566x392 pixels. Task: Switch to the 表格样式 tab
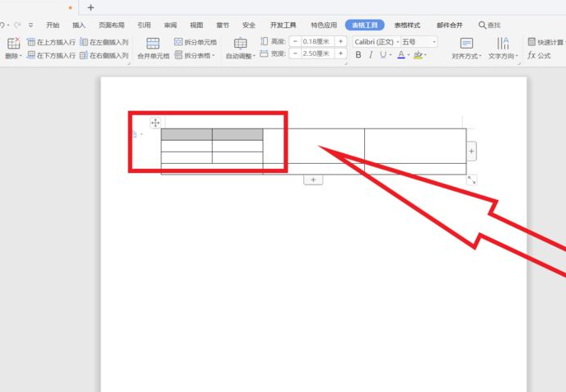coord(407,26)
